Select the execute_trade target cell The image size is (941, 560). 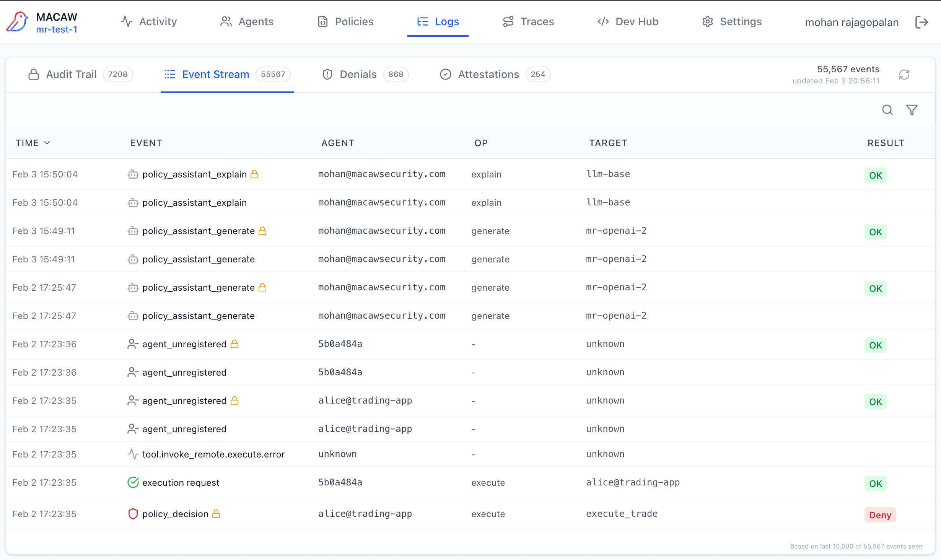pyautogui.click(x=622, y=514)
